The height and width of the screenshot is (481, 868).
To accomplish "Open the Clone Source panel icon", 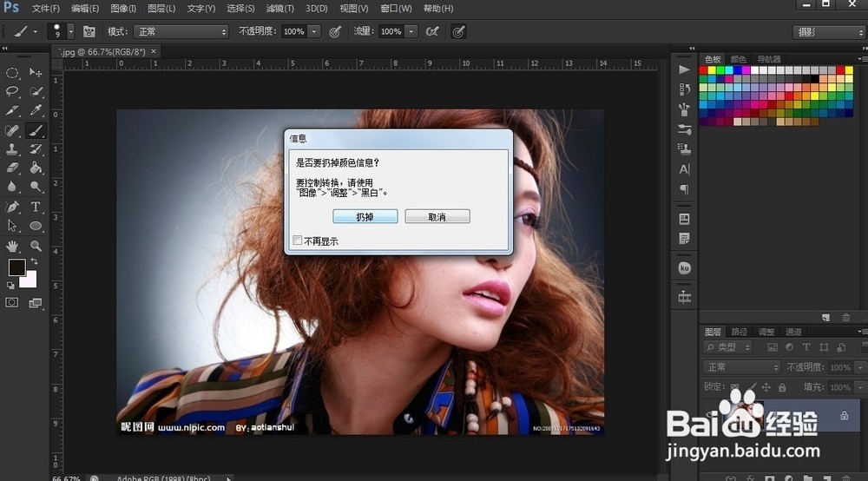I will coord(684,148).
